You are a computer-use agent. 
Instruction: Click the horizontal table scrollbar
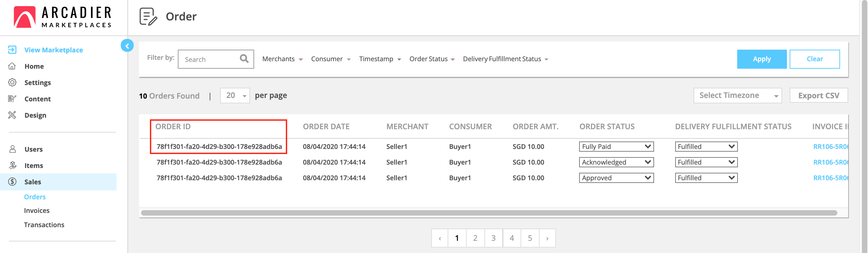(489, 213)
